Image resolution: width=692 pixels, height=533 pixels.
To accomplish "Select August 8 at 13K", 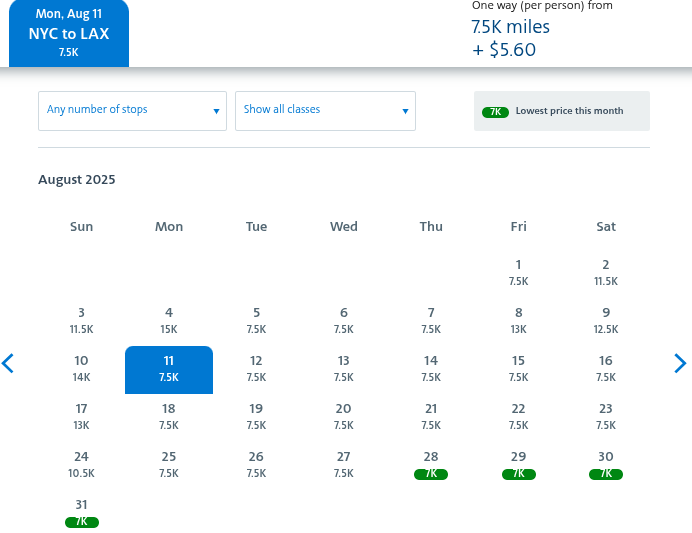I will [x=518, y=322].
